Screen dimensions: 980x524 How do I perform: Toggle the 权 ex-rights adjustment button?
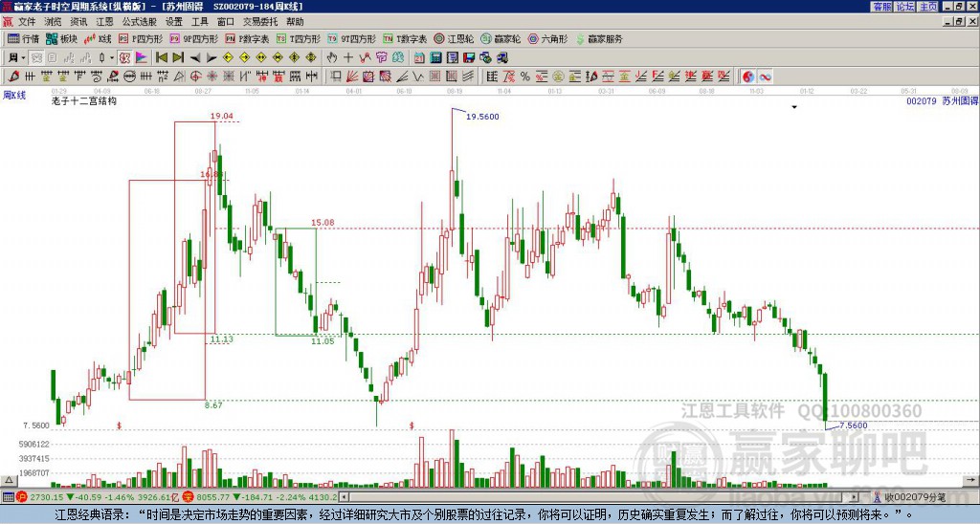124,57
